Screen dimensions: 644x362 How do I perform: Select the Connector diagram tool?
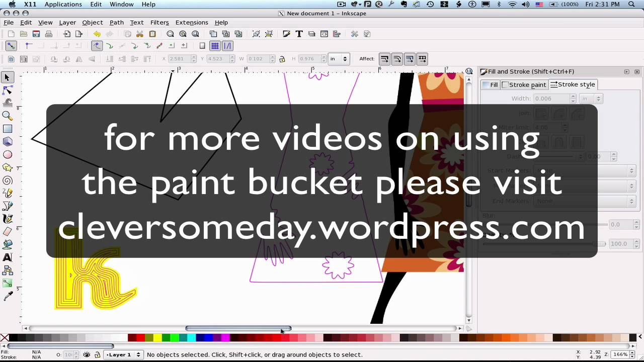(x=7, y=270)
